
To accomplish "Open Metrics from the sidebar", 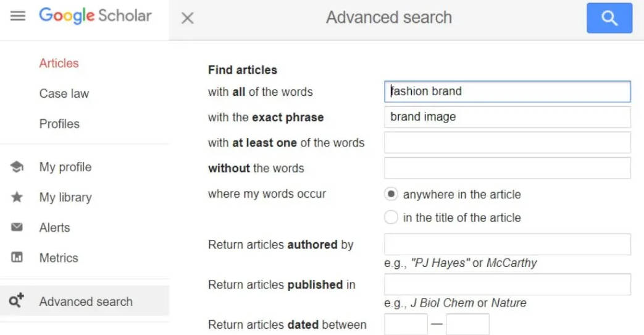I will point(59,258).
